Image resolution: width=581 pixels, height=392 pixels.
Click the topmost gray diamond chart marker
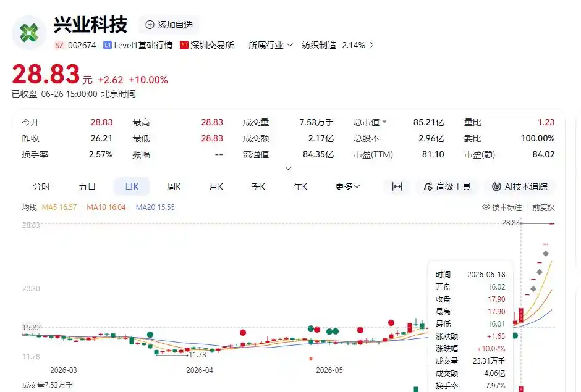click(545, 254)
